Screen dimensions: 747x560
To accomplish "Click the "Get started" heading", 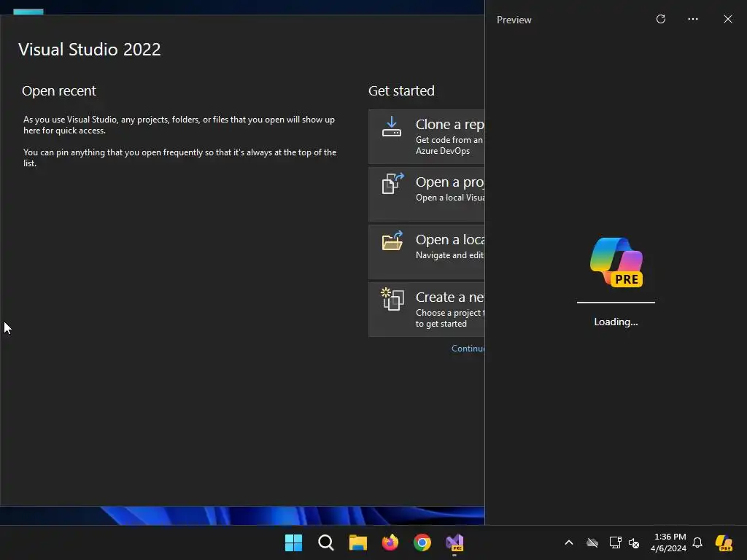I will (401, 91).
